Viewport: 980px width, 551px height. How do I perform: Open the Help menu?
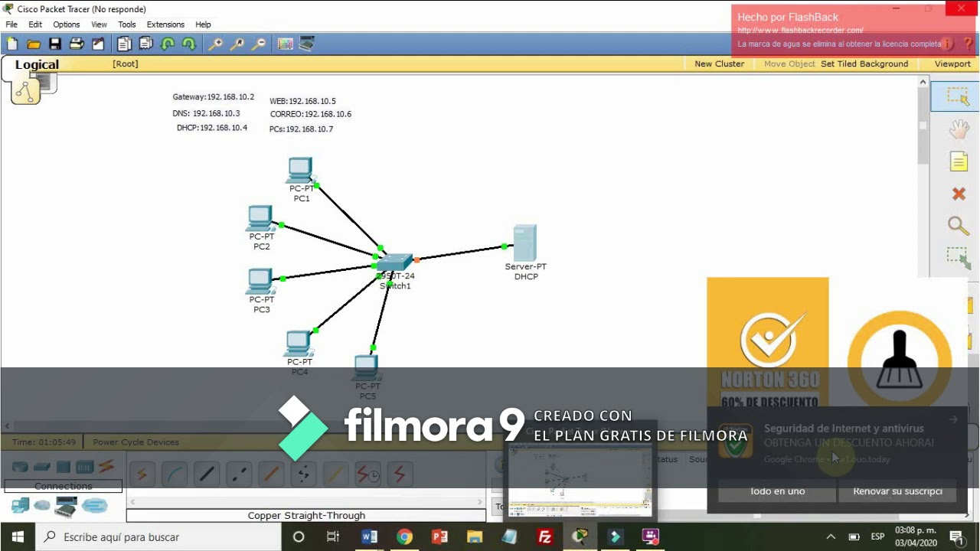(203, 24)
